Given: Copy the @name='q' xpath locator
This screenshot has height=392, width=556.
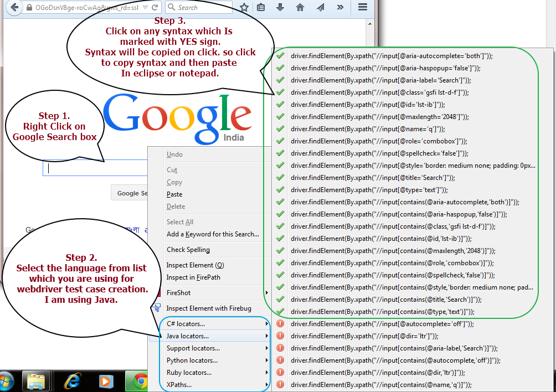Looking at the screenshot, I should pyautogui.click(x=368, y=129).
